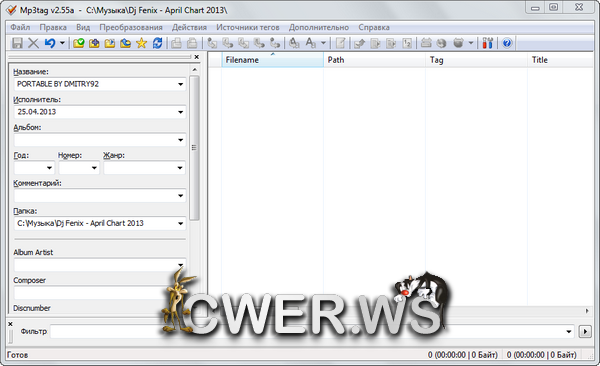Close the Фильтр bar with its X
The image size is (600, 366).
10,324
